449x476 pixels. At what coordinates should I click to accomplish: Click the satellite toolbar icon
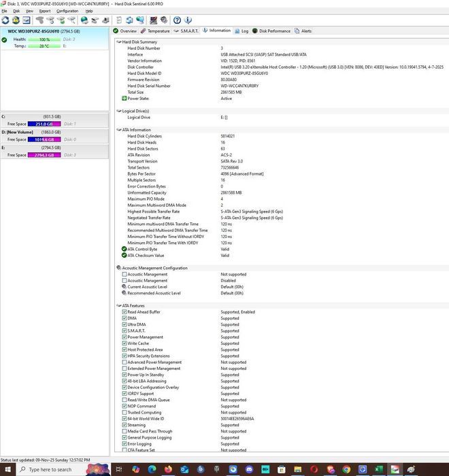coord(95,20)
